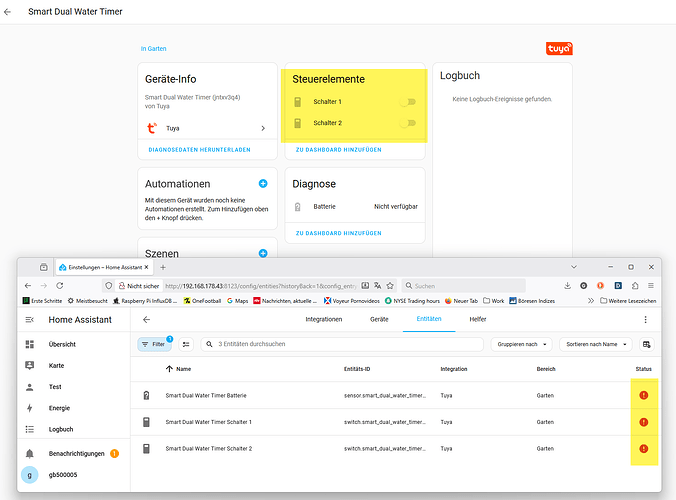Click 'Diagnosedaten herunterladen'
The height and width of the screenshot is (500, 676).
tap(199, 150)
